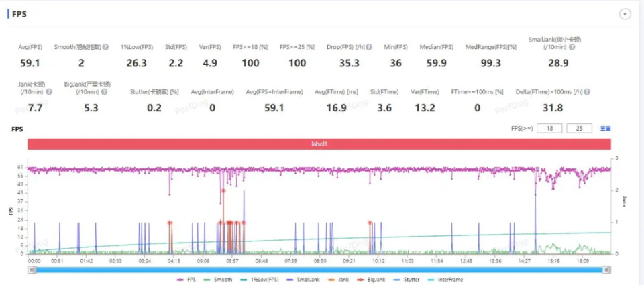
Task: Collapse the FPS panel with the round arrow
Action: coord(625,14)
